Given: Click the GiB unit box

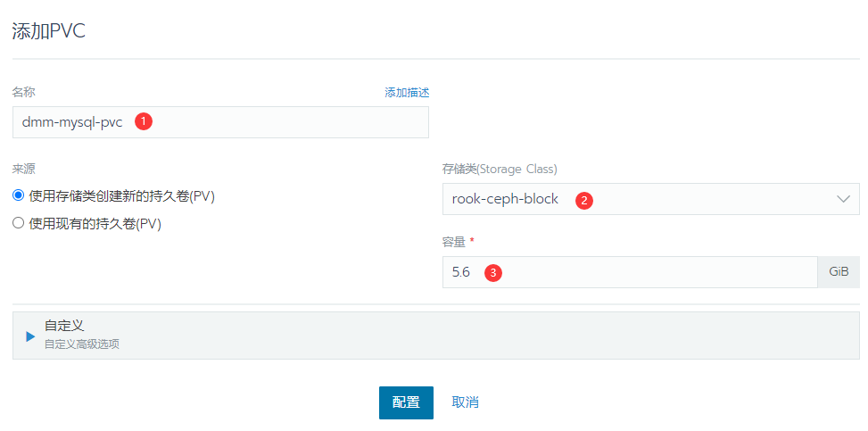Looking at the screenshot, I should (x=839, y=272).
